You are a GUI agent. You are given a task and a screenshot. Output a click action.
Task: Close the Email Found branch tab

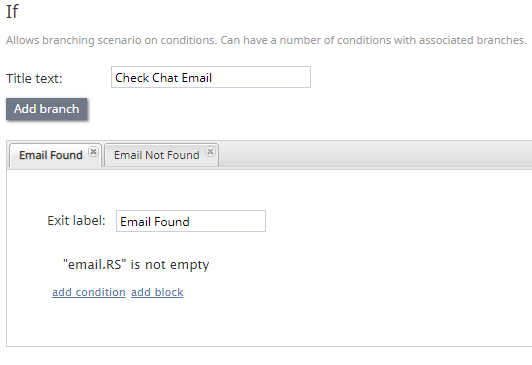point(93,151)
